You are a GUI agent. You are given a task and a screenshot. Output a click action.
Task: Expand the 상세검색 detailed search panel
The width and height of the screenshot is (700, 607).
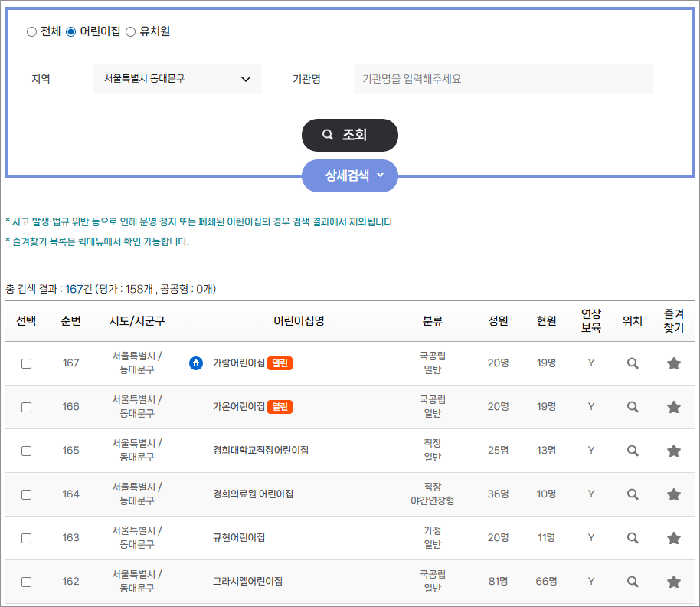point(349,176)
